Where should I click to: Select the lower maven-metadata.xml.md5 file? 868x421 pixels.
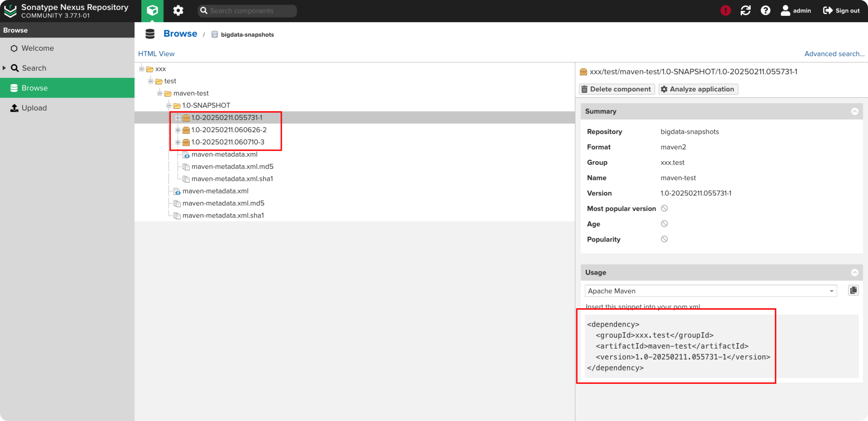coord(223,203)
